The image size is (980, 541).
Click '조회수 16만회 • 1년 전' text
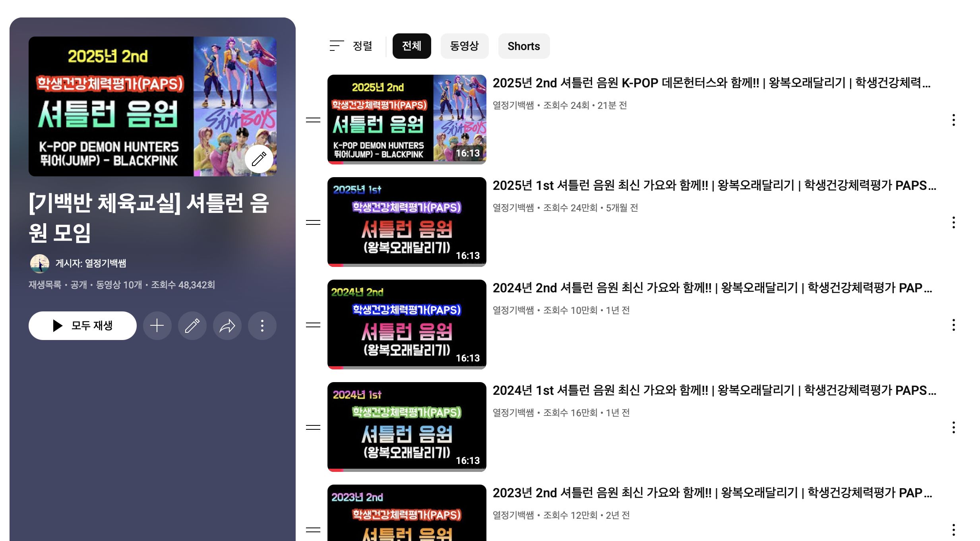coord(586,413)
